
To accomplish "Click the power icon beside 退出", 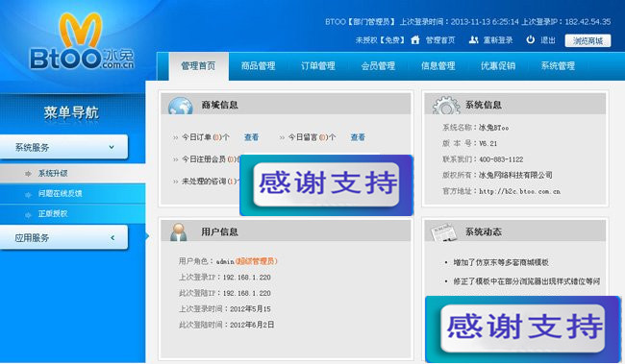I will coord(531,39).
